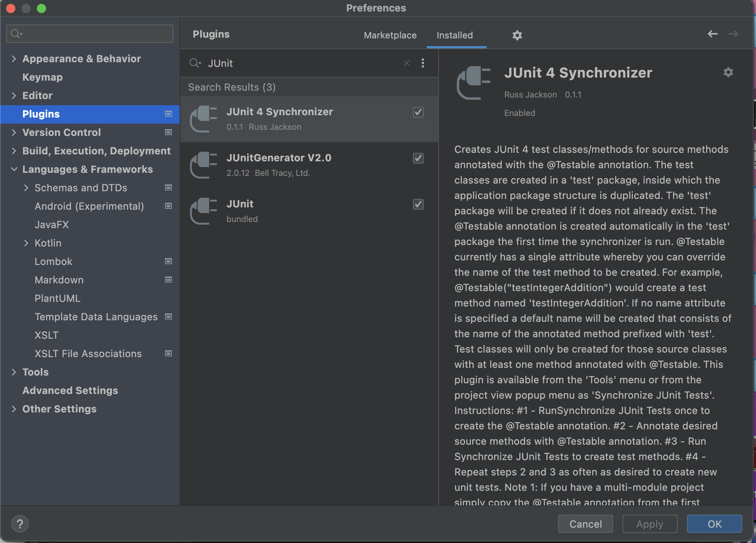Screen dimensions: 756x543
Task: Toggle the bundled JUnit plugin checkbox
Action: (418, 204)
